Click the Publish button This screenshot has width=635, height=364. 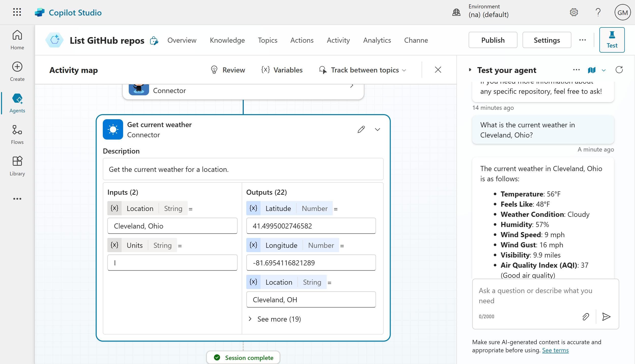[x=493, y=40]
